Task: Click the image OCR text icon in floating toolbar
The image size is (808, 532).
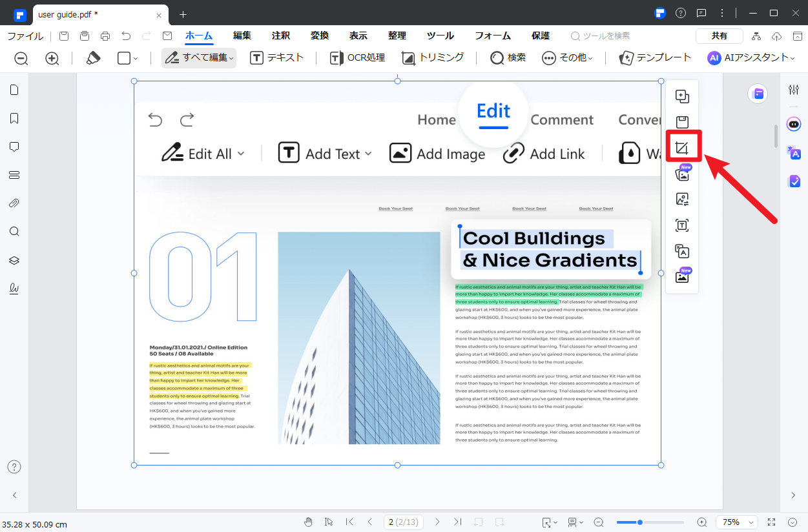Action: 682,225
